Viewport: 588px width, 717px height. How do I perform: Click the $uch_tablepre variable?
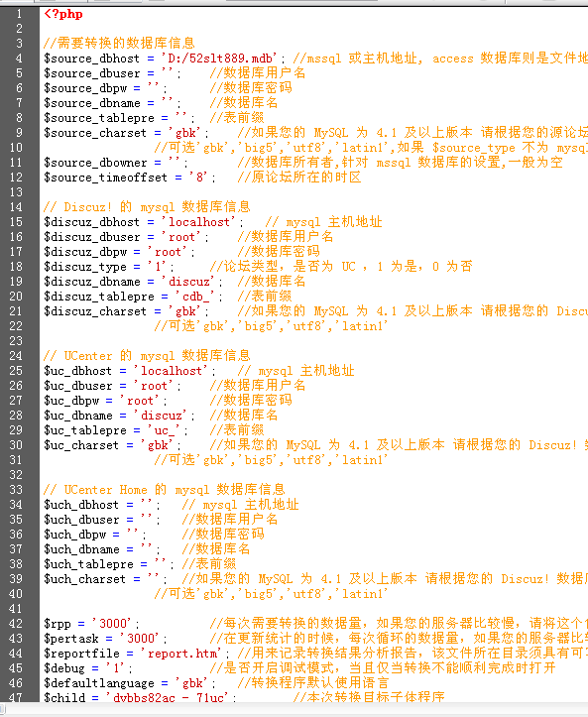click(88, 564)
